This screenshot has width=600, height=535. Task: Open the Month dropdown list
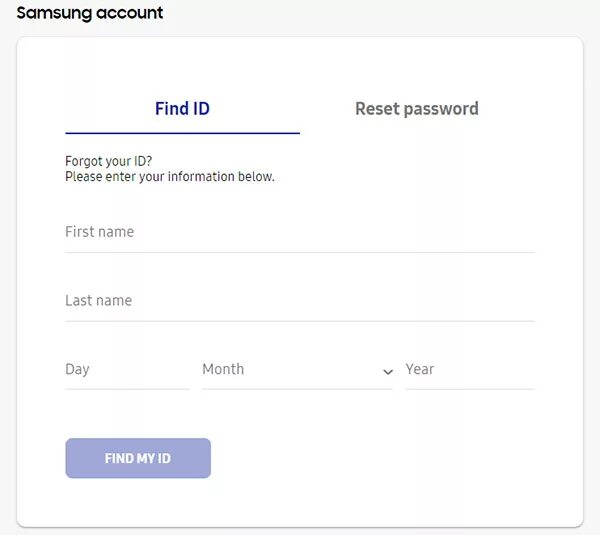pos(297,370)
